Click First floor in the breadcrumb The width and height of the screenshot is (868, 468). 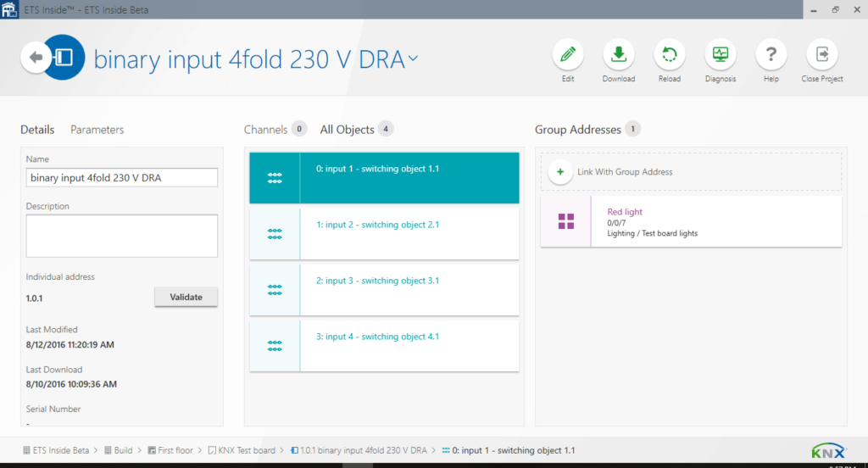coord(170,450)
